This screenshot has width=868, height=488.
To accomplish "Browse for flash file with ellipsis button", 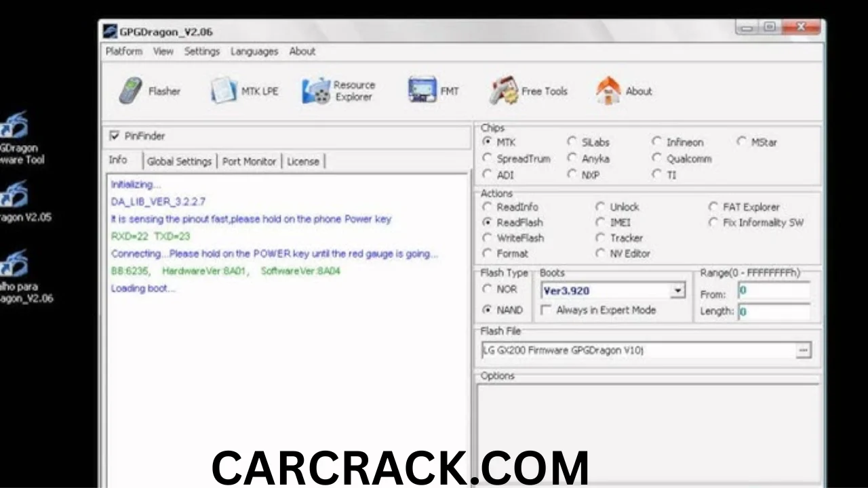I will pyautogui.click(x=803, y=350).
